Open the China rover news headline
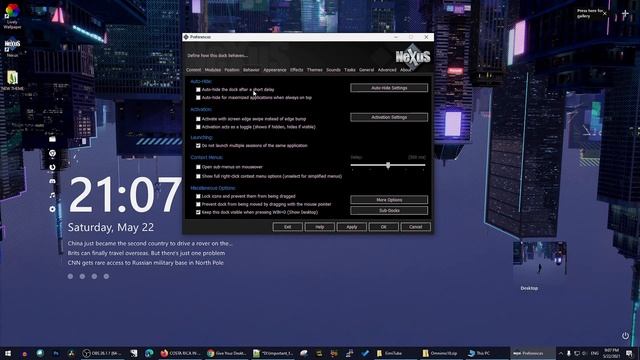 [150, 243]
